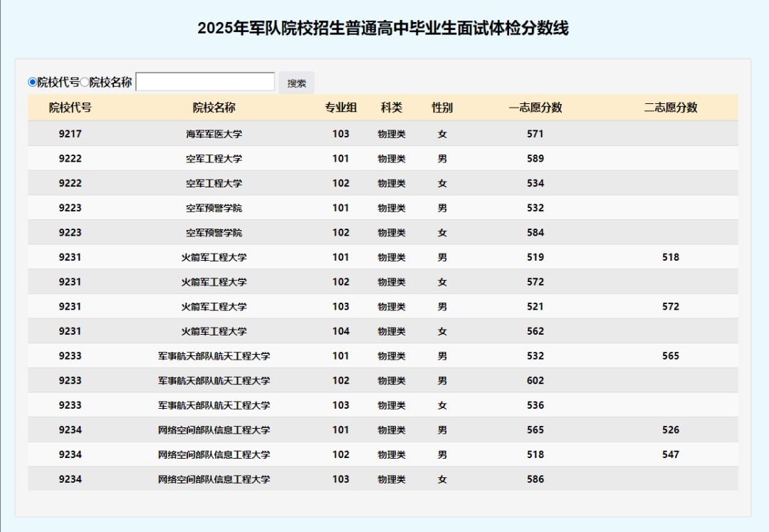Click first-choice score 519
This screenshot has width=769, height=532.
click(x=535, y=257)
